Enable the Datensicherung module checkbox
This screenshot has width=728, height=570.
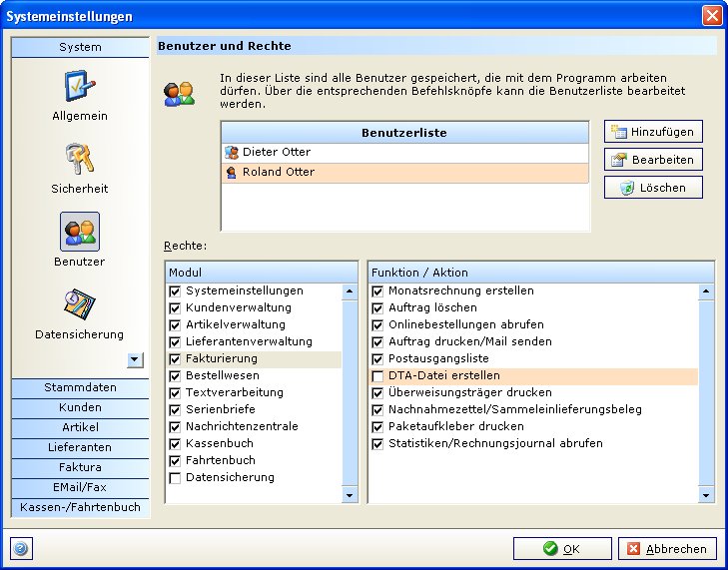tap(175, 478)
